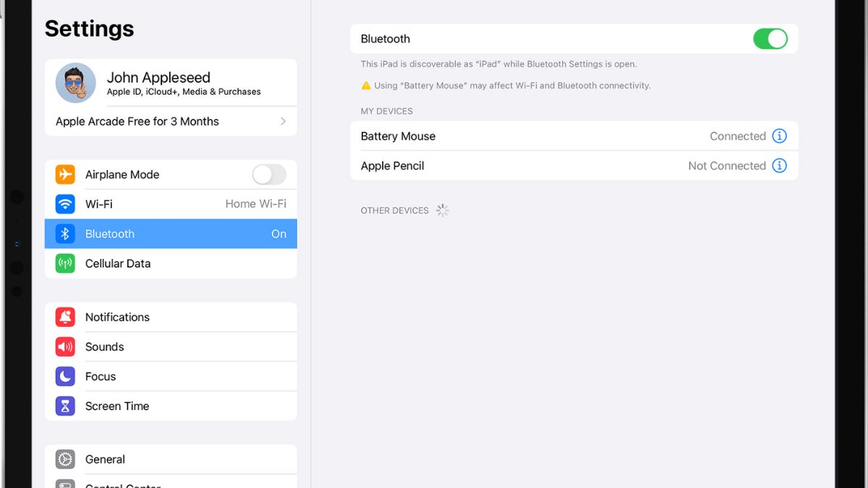Tap the red Notifications bell icon
The image size is (868, 488).
[65, 317]
